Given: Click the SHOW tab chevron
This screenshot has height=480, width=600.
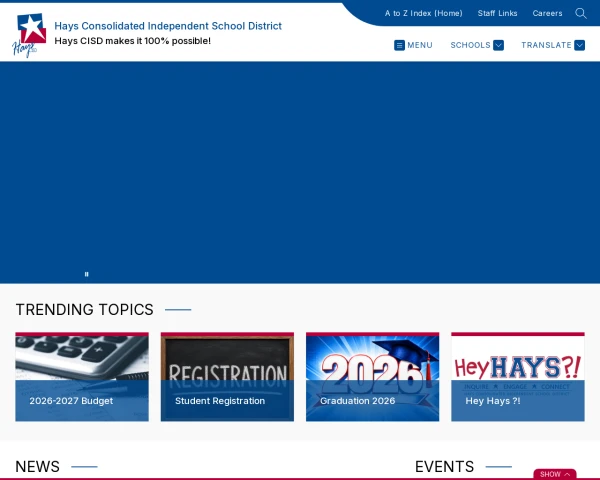Looking at the screenshot, I should pos(567,474).
